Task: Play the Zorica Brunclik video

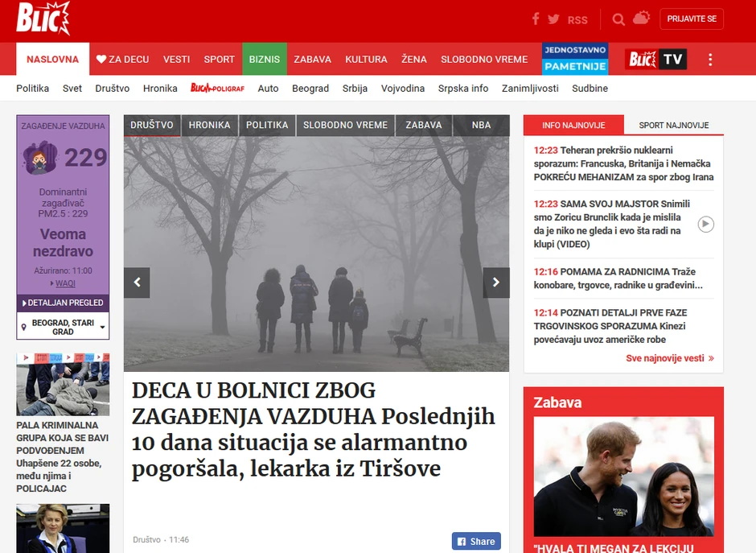Action: click(706, 225)
